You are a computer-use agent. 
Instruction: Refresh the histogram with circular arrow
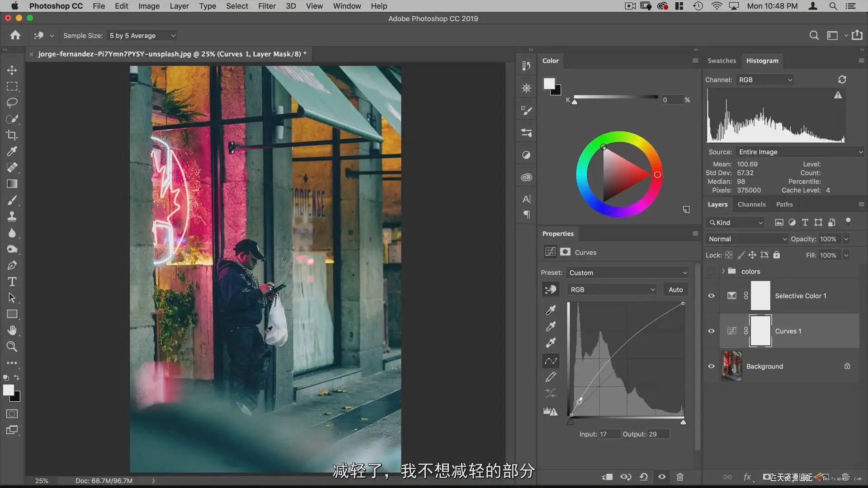842,80
